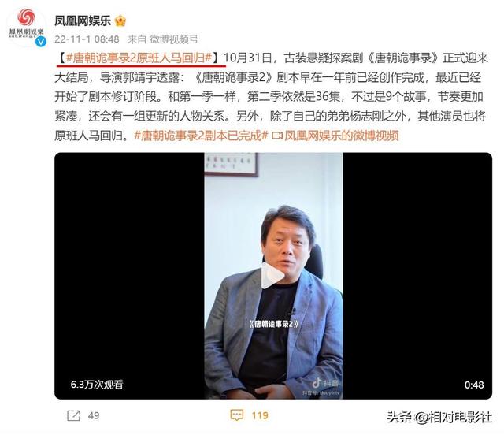Click the comment count 119
504x435 pixels.
click(x=260, y=415)
